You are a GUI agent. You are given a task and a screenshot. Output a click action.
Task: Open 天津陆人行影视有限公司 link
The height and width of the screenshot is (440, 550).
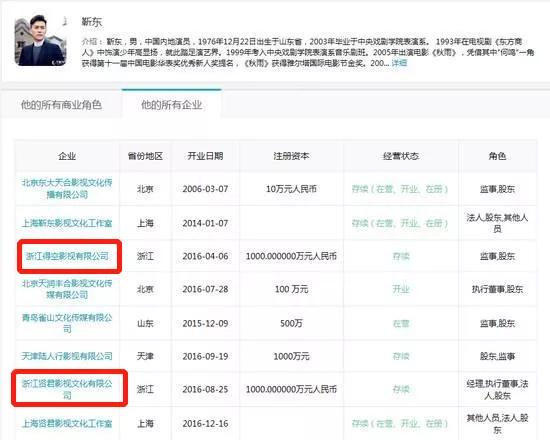67,356
